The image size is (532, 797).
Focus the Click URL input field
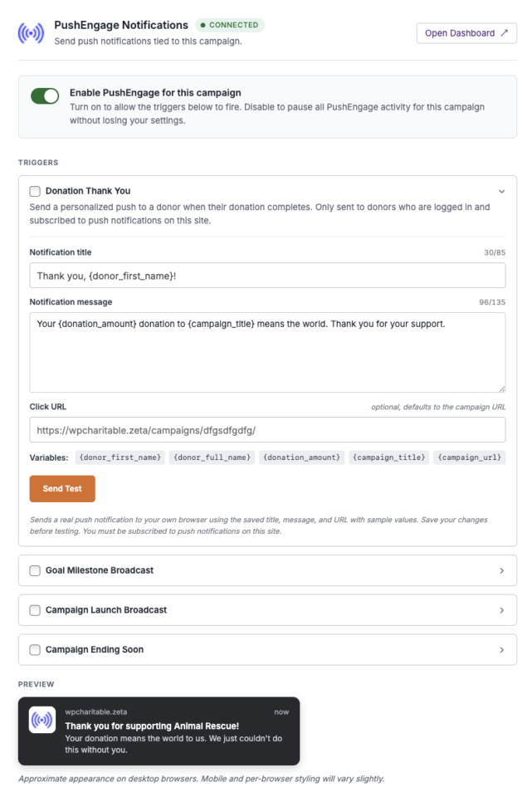267,430
